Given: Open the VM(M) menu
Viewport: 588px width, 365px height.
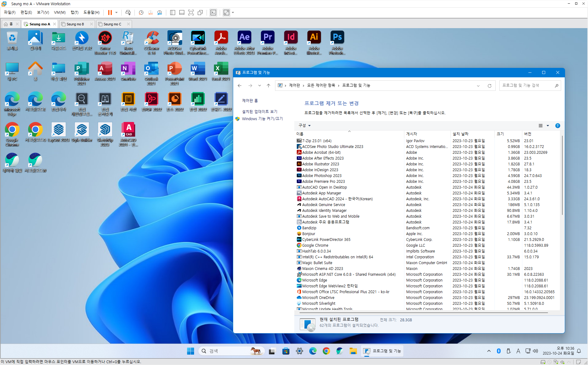Looking at the screenshot, I should (x=60, y=13).
